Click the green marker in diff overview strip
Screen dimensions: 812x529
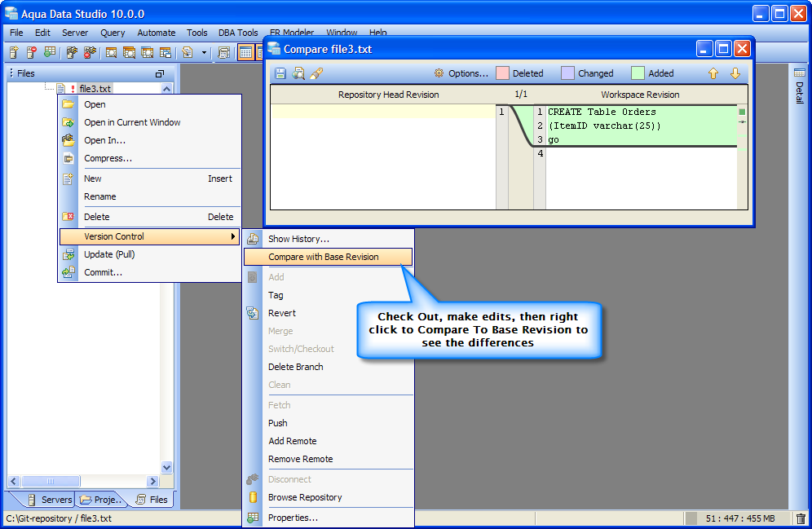[742, 112]
